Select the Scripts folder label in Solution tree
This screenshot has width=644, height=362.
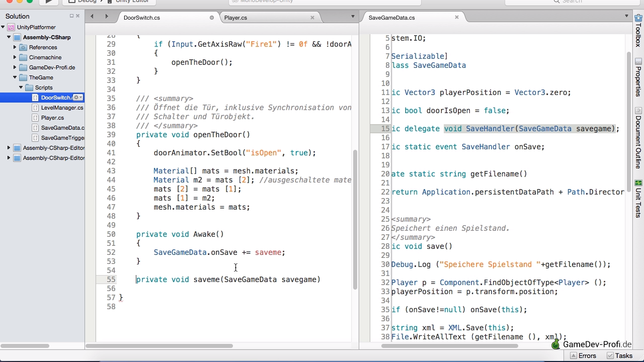tap(44, 87)
